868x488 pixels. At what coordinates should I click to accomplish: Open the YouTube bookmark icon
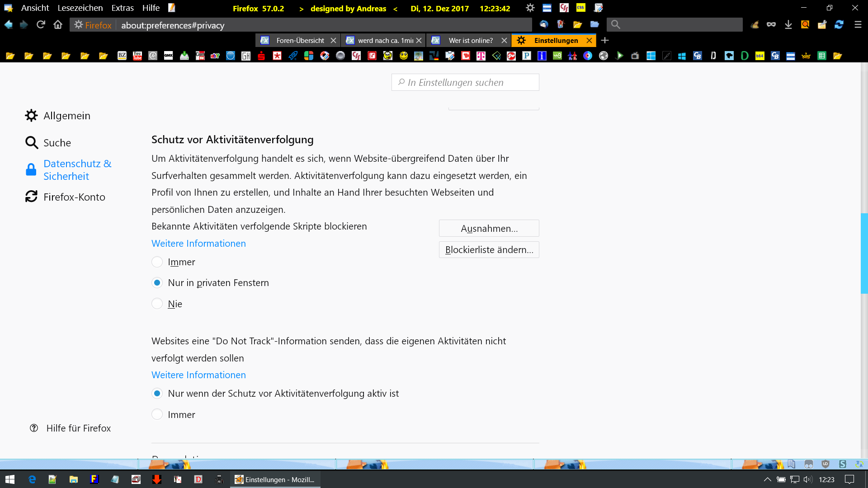tap(137, 56)
